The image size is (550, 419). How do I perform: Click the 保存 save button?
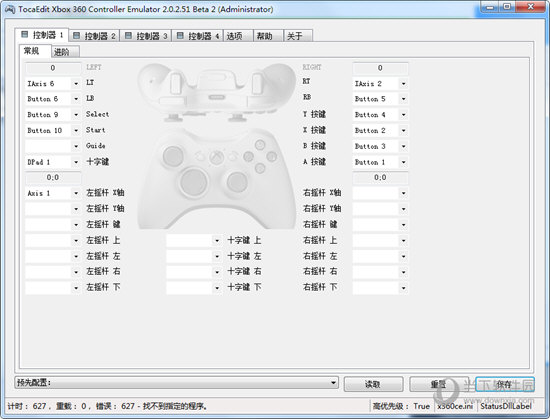point(505,384)
